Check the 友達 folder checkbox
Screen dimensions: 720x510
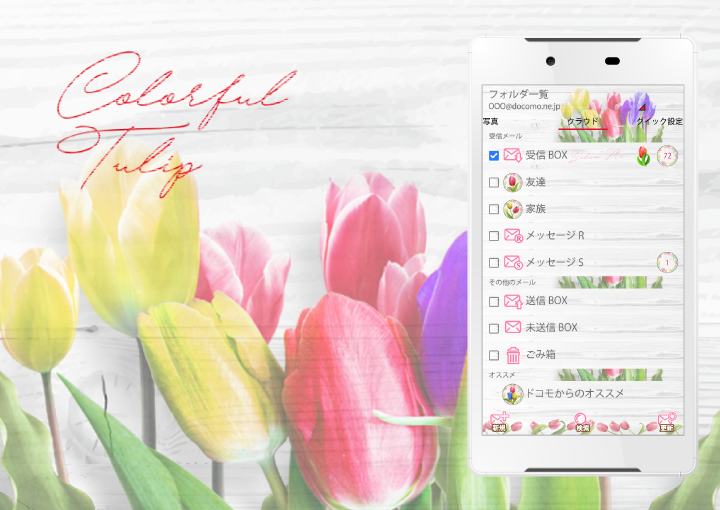coord(494,183)
